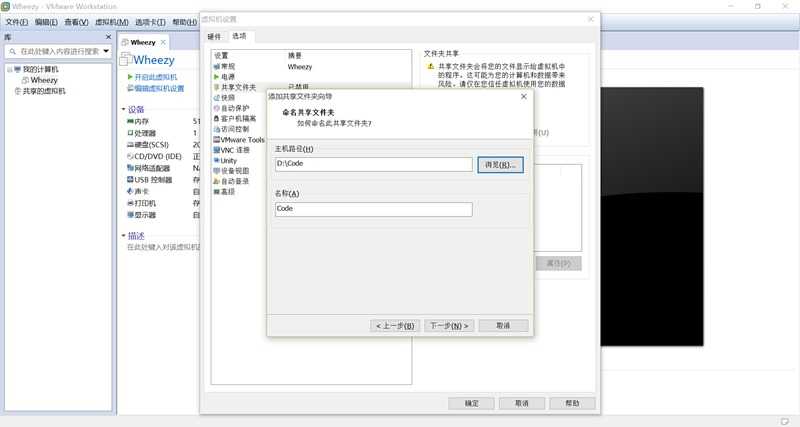Viewport: 800px width, 427px height.
Task: Click the Properties (属性) button
Action: [x=559, y=263]
